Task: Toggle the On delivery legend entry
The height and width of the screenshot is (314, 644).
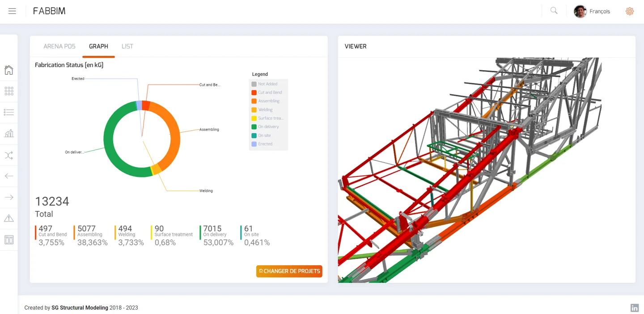Action: click(x=265, y=127)
